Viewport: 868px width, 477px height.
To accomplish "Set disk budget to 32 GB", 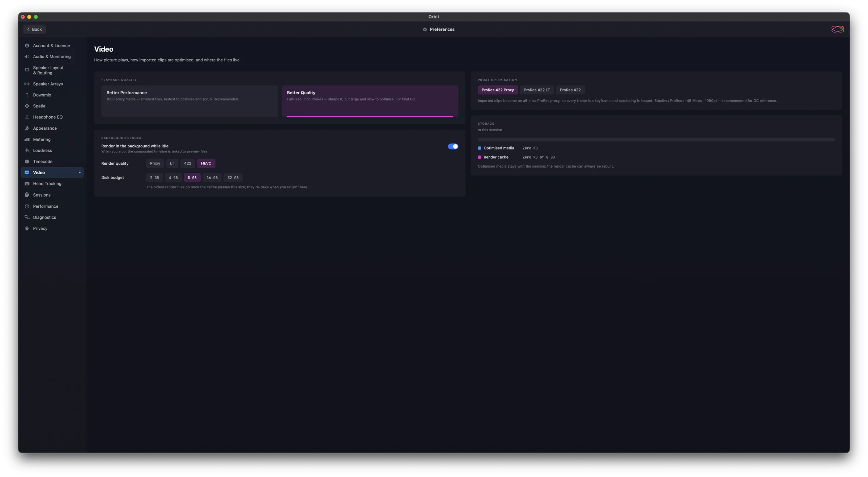I will pos(233,178).
